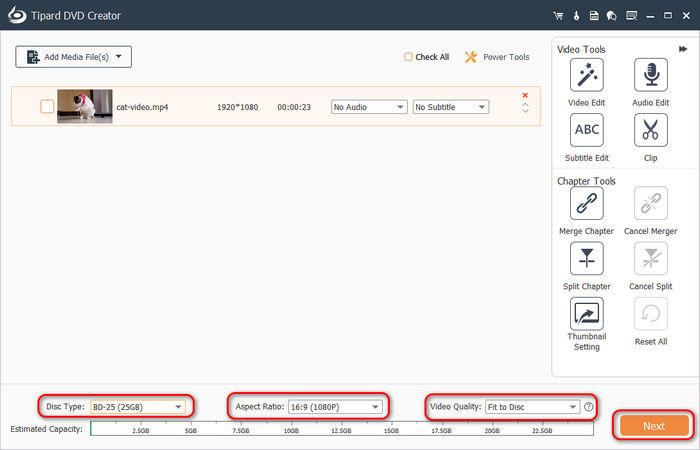This screenshot has width=700, height=450.
Task: Minimize the Tipard DVD Creator window
Action: (650, 16)
